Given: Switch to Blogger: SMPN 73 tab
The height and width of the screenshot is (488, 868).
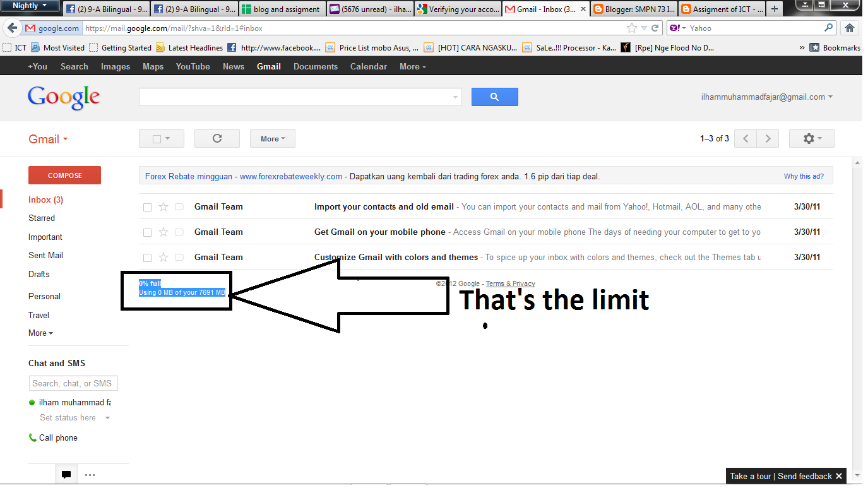Looking at the screenshot, I should (633, 9).
